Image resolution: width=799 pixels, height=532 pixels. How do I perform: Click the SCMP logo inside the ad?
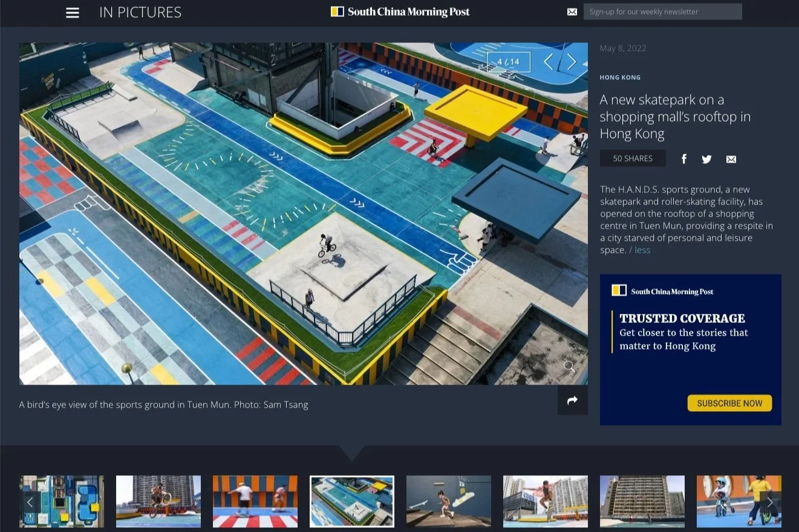click(x=662, y=291)
